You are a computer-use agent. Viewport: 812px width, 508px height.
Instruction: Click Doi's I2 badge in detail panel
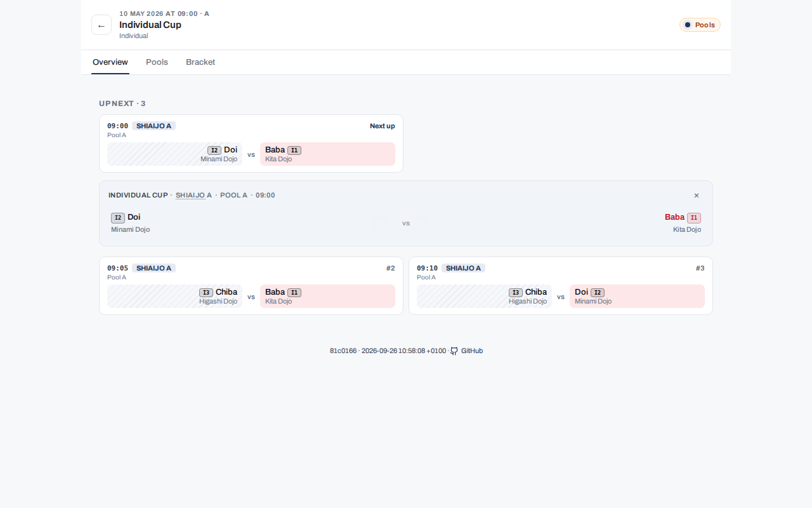pyautogui.click(x=118, y=218)
